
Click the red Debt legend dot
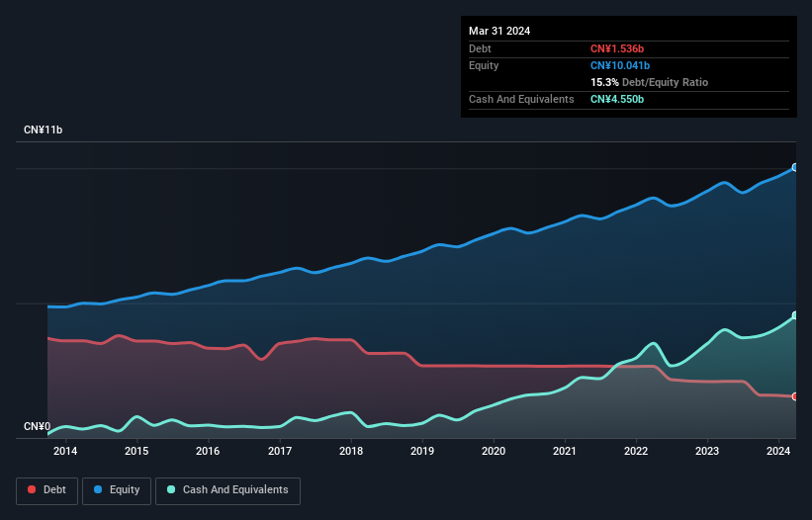pos(32,489)
